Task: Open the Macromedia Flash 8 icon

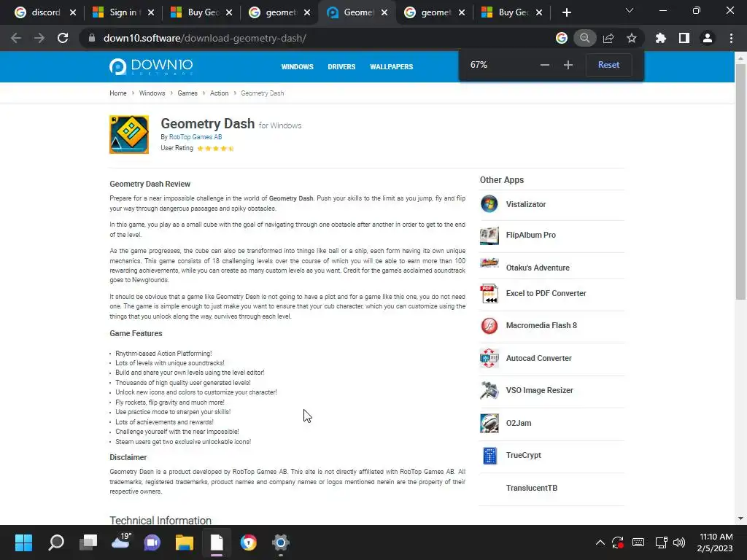Action: click(489, 326)
